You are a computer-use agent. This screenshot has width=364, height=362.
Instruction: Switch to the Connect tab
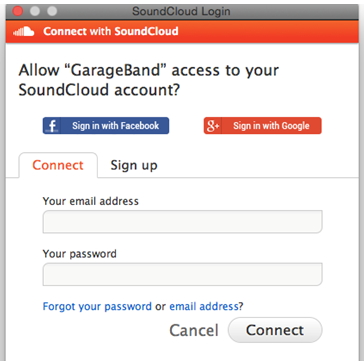[58, 165]
